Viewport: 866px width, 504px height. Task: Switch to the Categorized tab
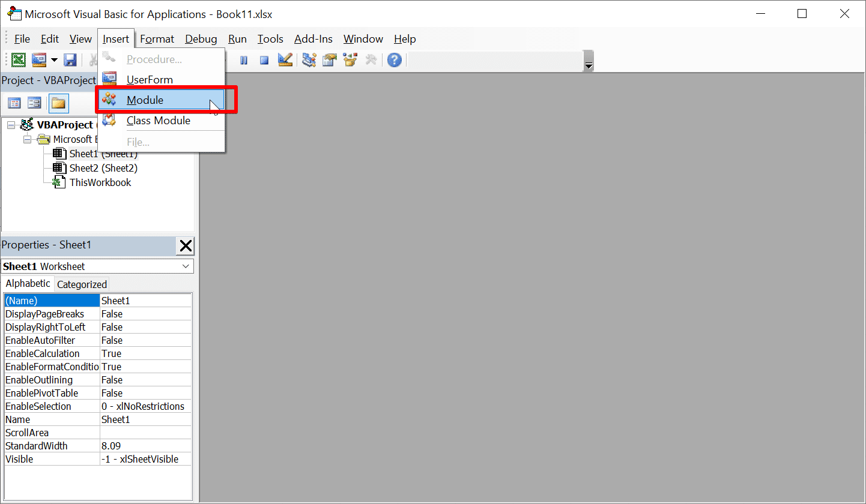click(x=82, y=284)
